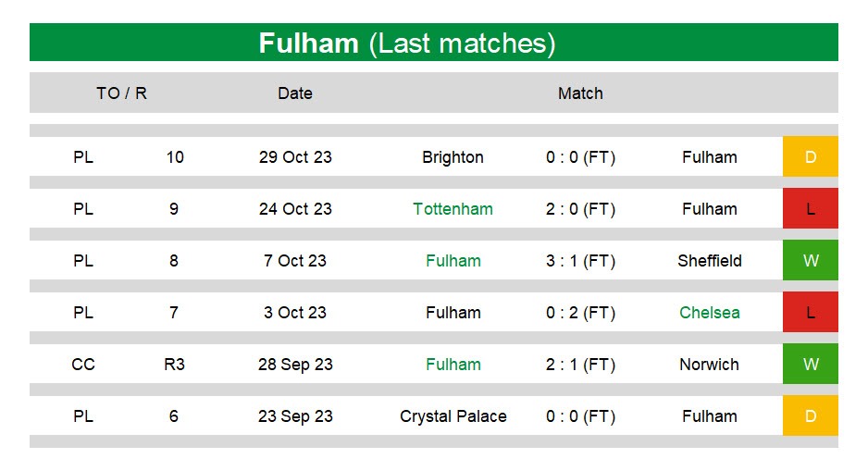Image resolution: width=868 pixels, height=471 pixels.
Task: Click the 3 : 1 (FT) score
Action: (580, 261)
